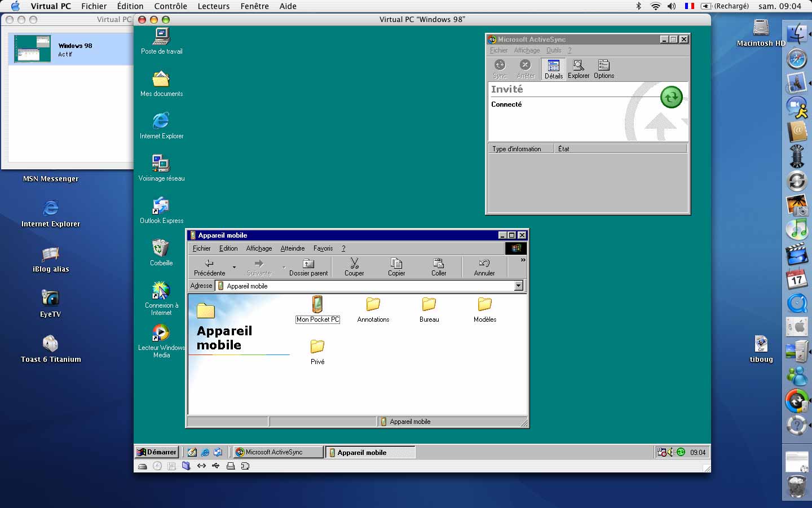
Task: Go back with the Précédente button
Action: pos(209,267)
